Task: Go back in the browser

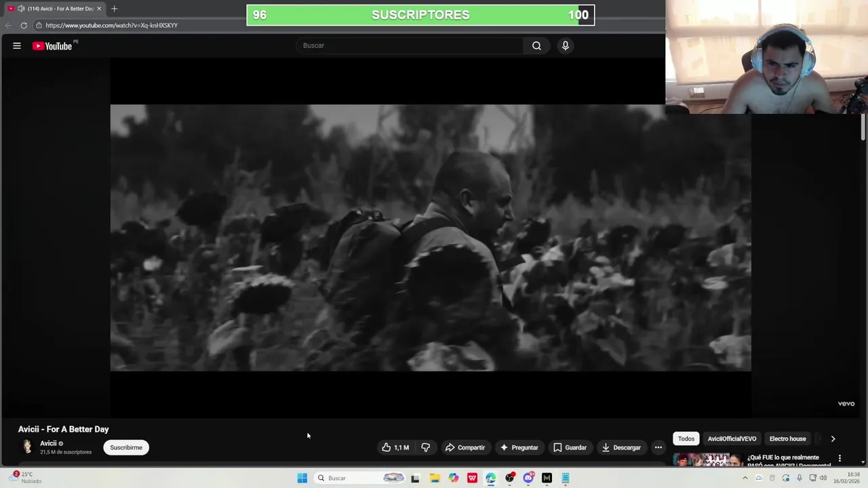Action: point(8,25)
